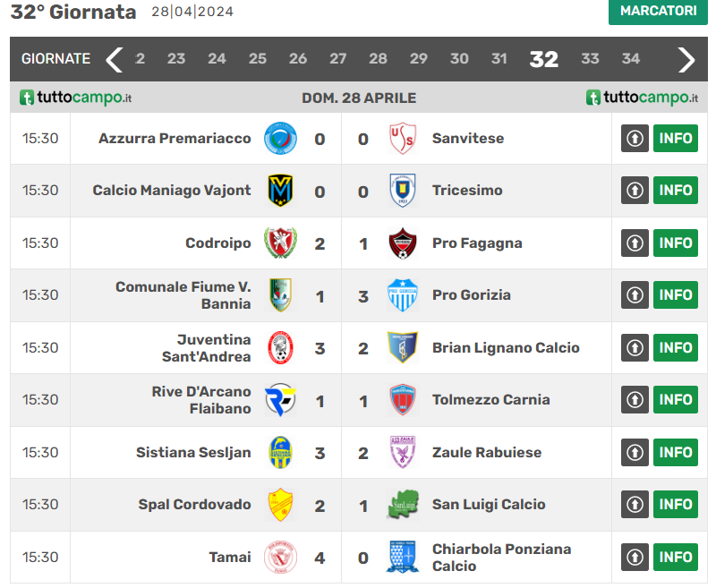Click the San Luigi Calcio green logo

click(x=402, y=505)
